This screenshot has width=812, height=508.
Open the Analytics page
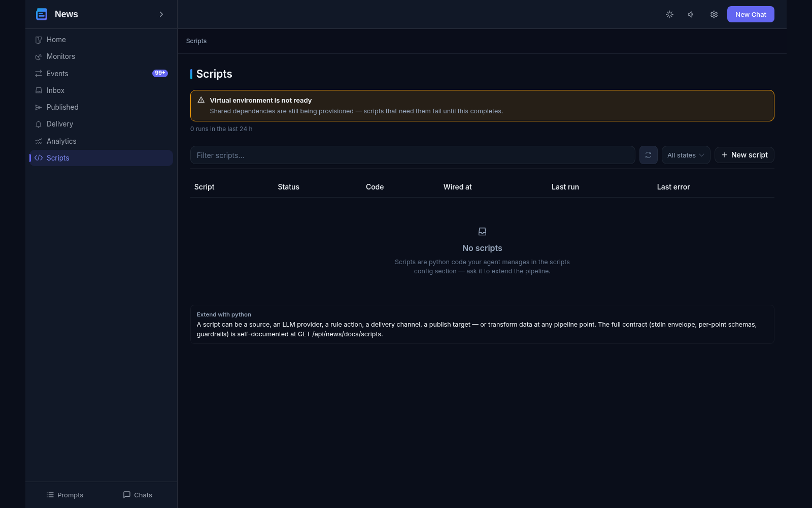pyautogui.click(x=101, y=141)
